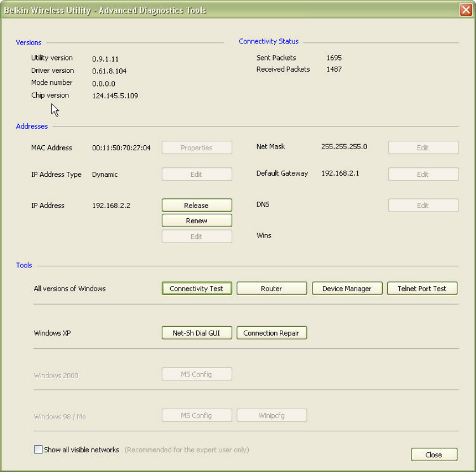The height and width of the screenshot is (472, 476).
Task: Launch Device Manager
Action: click(347, 288)
